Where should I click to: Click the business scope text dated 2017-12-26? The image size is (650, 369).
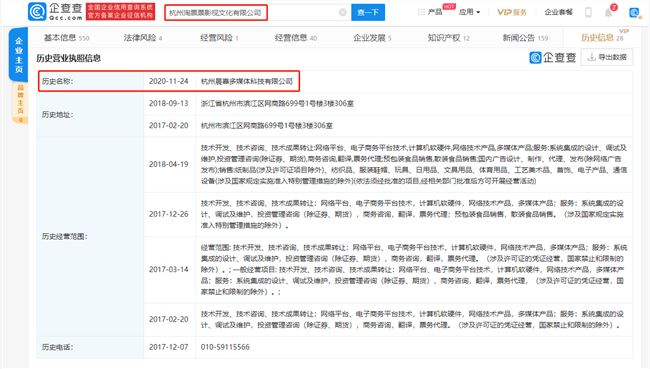413,214
